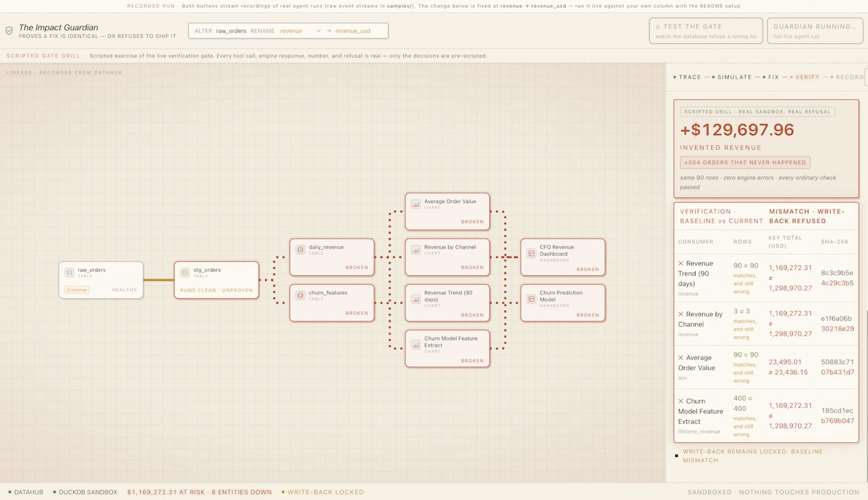Click 400 = 400 rows value in Churn row
This screenshot has width=868, height=500.
(x=743, y=403)
